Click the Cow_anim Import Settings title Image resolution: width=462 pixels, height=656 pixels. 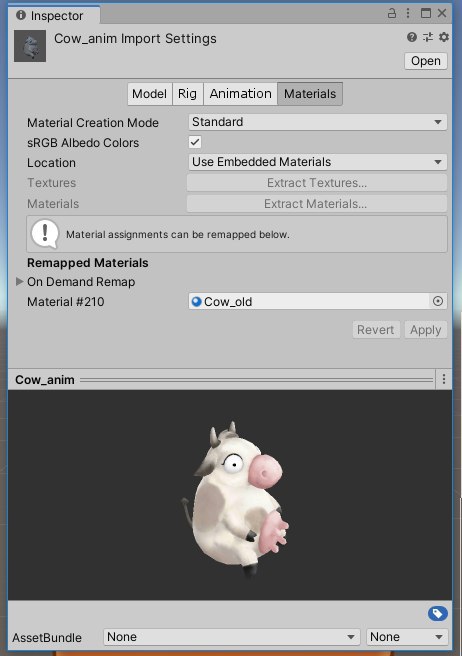coord(135,38)
